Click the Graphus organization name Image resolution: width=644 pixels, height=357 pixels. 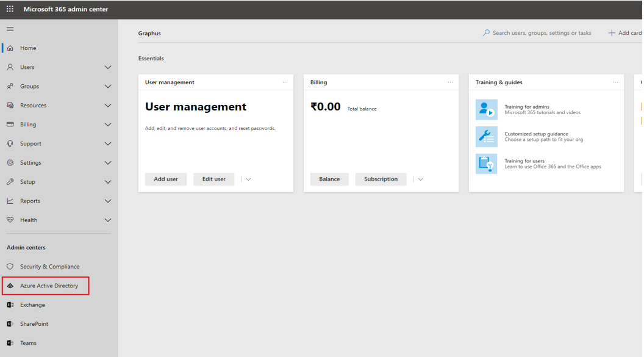[x=149, y=34]
